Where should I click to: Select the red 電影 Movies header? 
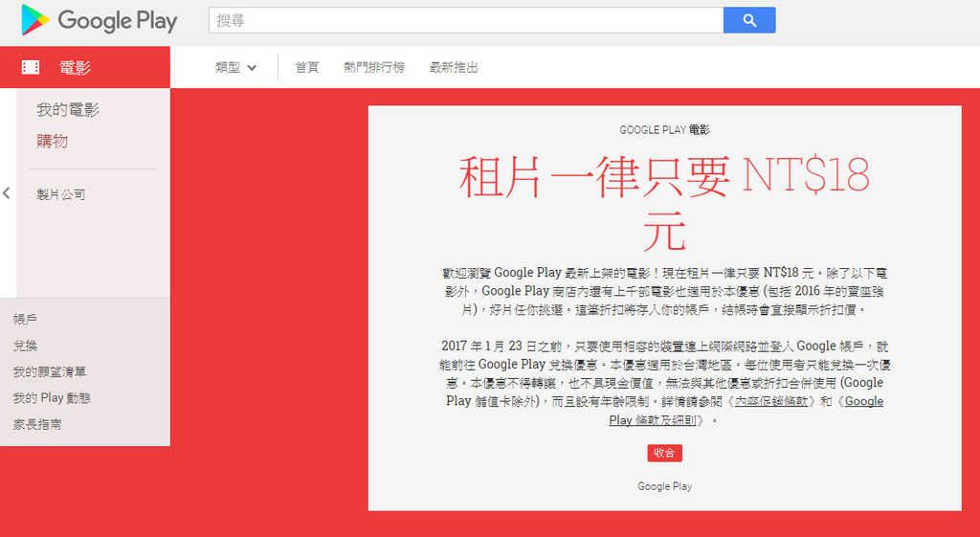pyautogui.click(x=76, y=67)
